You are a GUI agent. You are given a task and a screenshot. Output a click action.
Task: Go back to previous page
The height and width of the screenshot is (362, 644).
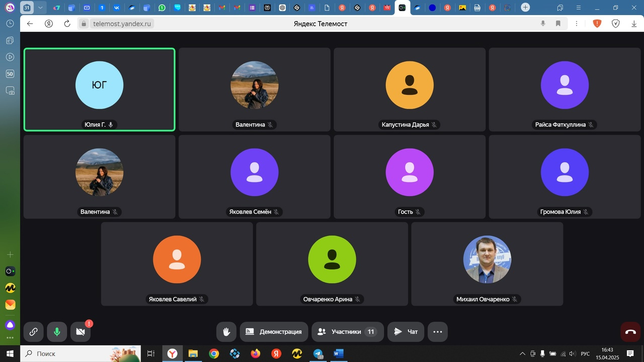click(x=30, y=24)
